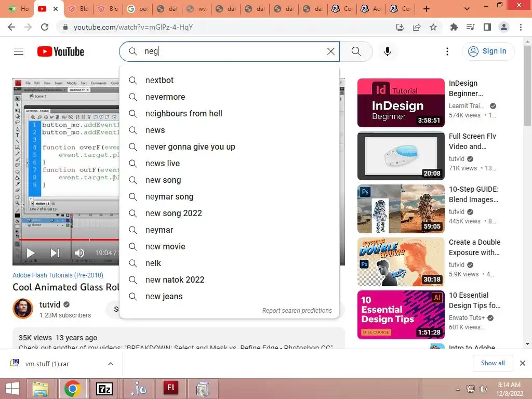The width and height of the screenshot is (532, 399).
Task: Open File Explorer from taskbar
Action: [x=41, y=389]
